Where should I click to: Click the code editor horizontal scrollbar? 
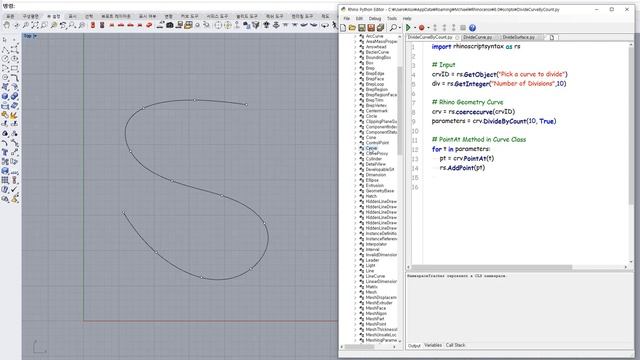[x=491, y=267]
